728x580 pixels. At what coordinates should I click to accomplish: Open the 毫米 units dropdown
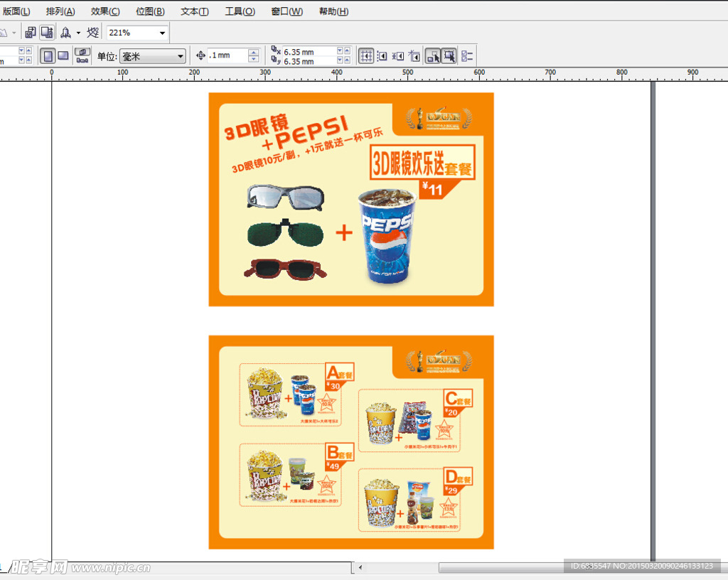tap(180, 56)
